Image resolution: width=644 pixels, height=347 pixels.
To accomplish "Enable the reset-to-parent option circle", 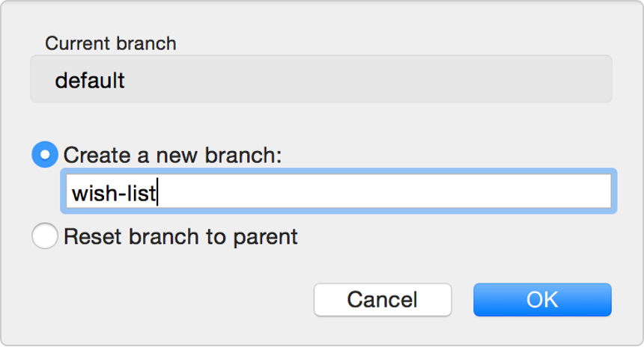I will 44,237.
